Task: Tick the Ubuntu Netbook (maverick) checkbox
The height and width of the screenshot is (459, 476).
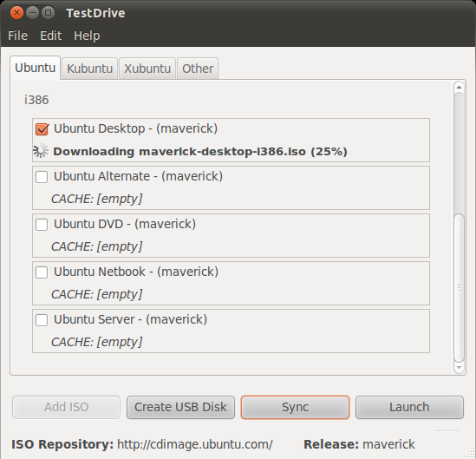Action: (42, 272)
